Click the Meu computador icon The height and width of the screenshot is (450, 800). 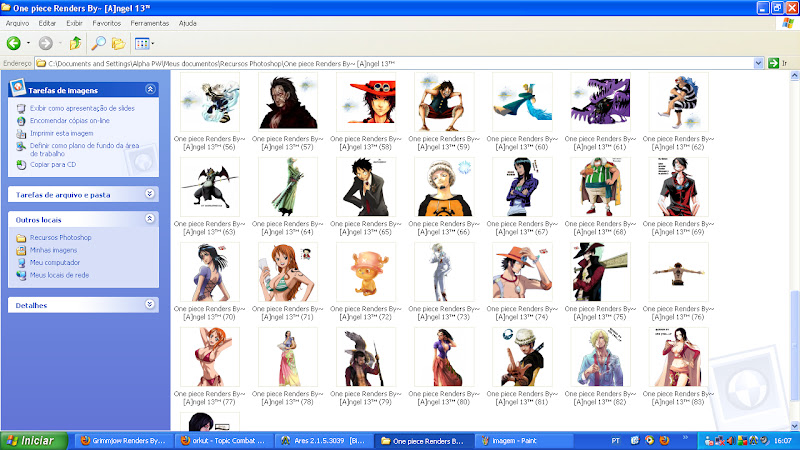click(x=21, y=263)
